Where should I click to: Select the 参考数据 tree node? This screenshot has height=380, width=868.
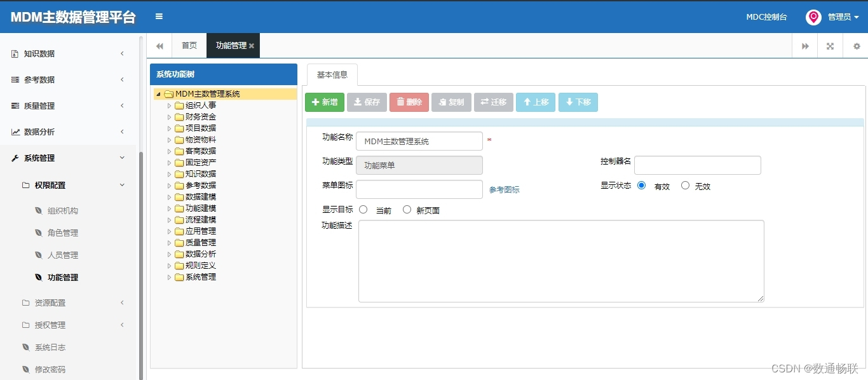coord(201,186)
